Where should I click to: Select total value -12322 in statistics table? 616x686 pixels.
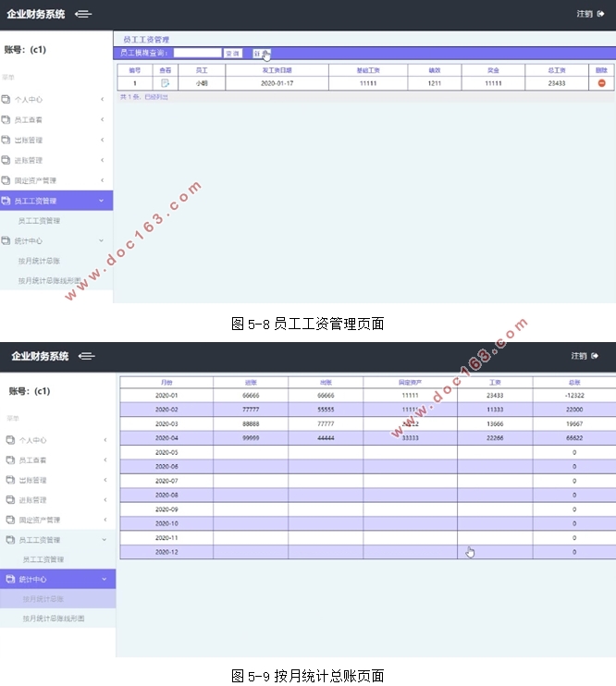coord(574,395)
